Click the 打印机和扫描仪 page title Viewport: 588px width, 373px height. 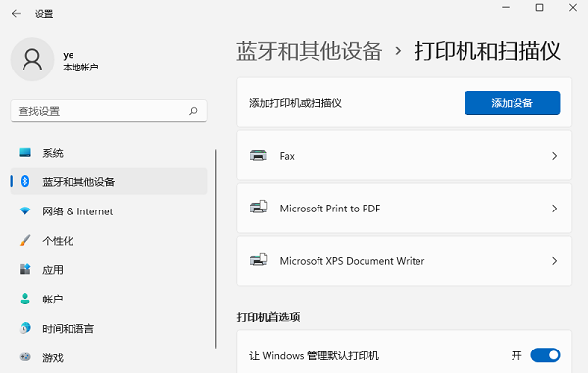click(487, 51)
